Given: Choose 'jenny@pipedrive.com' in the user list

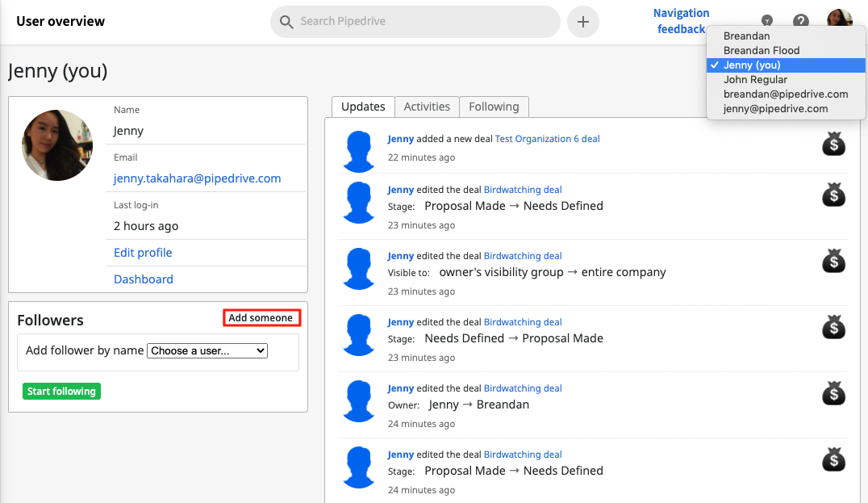Looking at the screenshot, I should coord(775,108).
